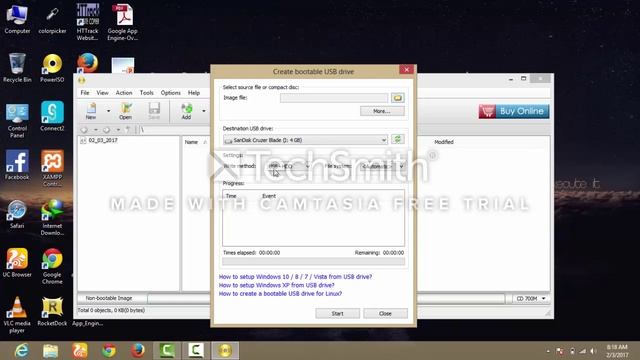Viewport: 640px width, 360px height.
Task: Select the Safari desktop shortcut
Action: (17, 214)
